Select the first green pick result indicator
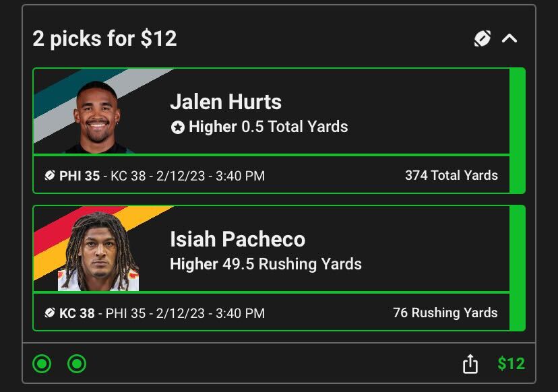The width and height of the screenshot is (558, 392). (x=42, y=364)
